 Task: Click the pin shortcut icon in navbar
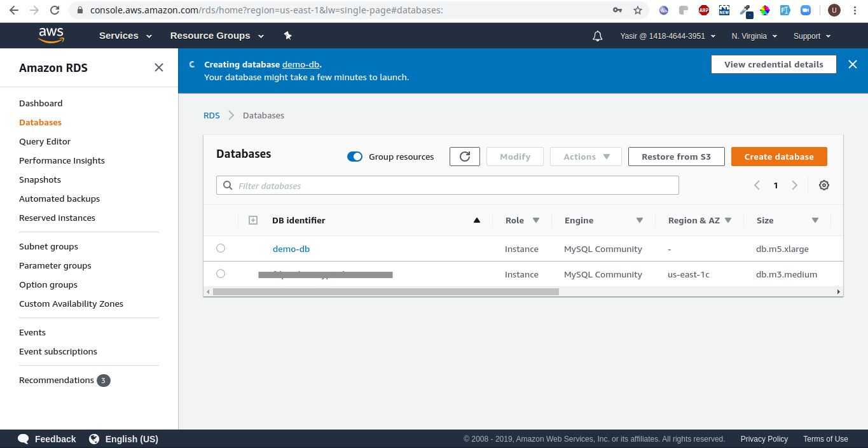tap(287, 36)
